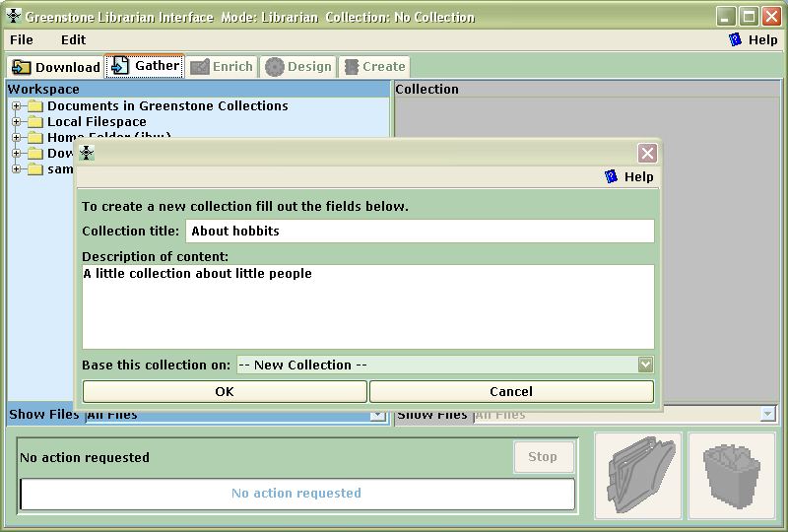Switch to the Gather tab

coord(145,66)
